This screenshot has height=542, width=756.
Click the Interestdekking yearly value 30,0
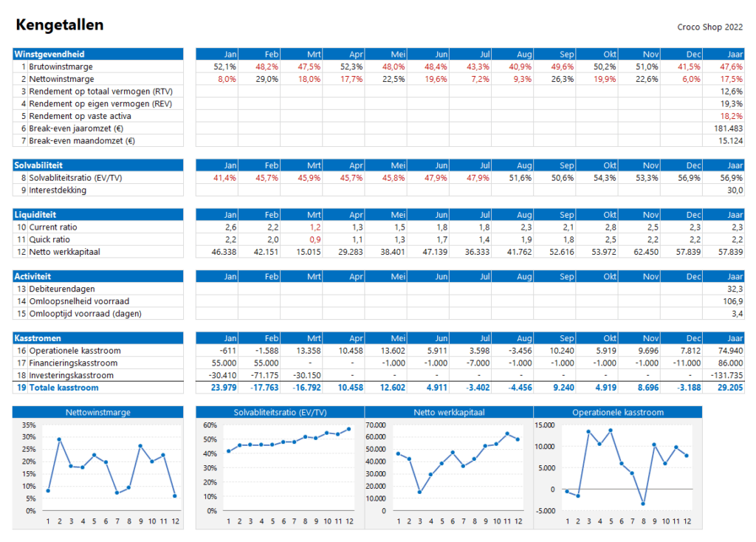734,191
